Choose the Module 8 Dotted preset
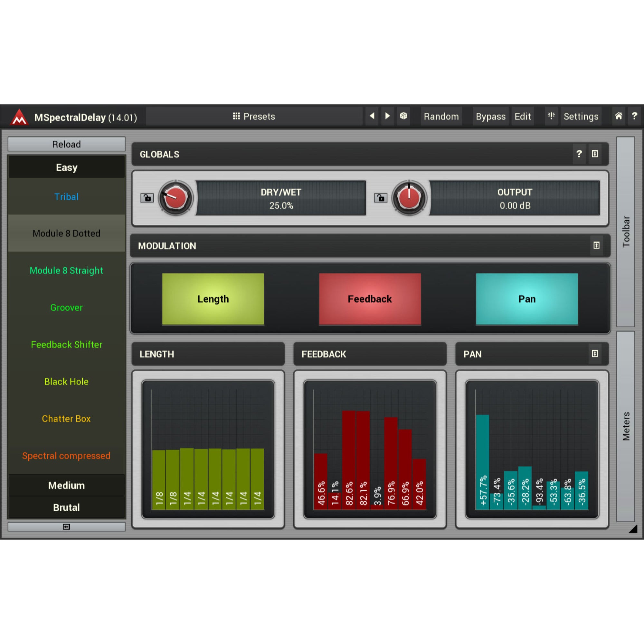This screenshot has height=644, width=644. (x=66, y=233)
